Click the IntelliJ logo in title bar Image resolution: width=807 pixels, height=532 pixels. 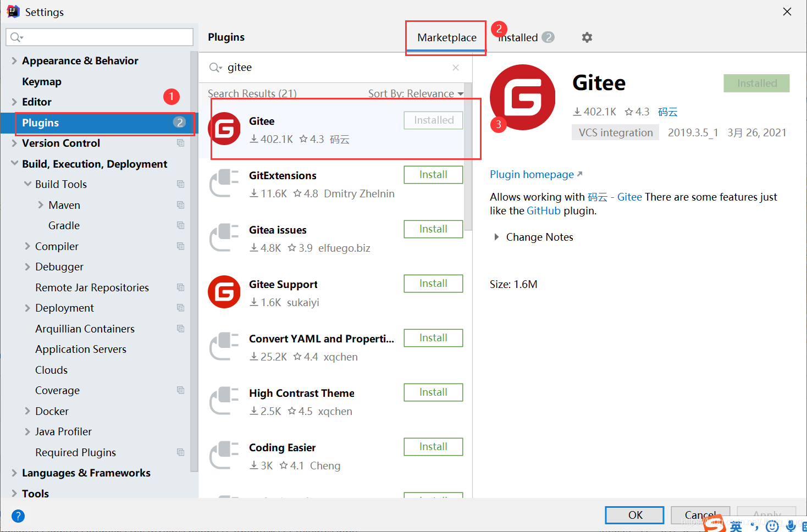pyautogui.click(x=13, y=12)
